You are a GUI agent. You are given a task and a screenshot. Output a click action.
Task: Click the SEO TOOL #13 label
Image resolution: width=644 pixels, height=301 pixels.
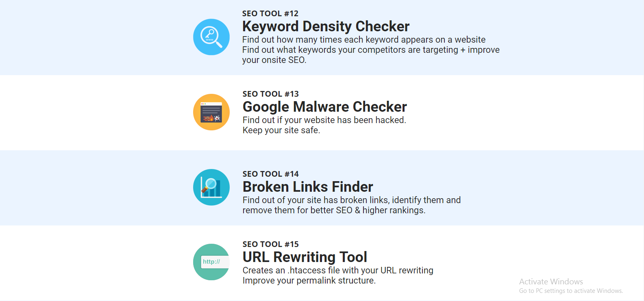[271, 94]
